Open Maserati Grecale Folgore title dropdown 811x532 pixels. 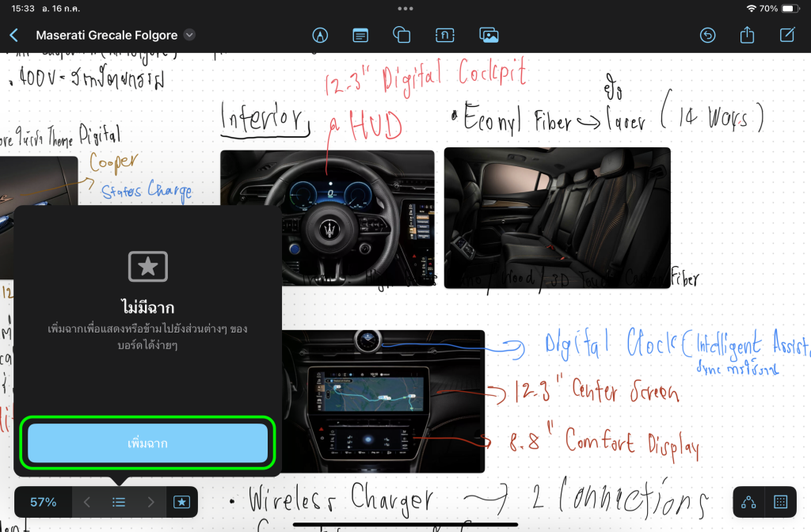(x=189, y=35)
